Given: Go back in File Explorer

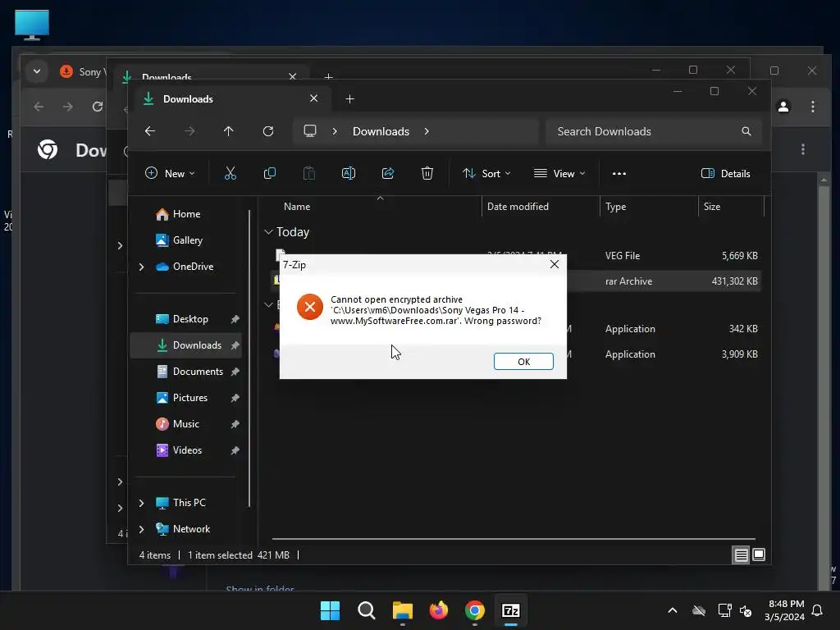Looking at the screenshot, I should (150, 131).
